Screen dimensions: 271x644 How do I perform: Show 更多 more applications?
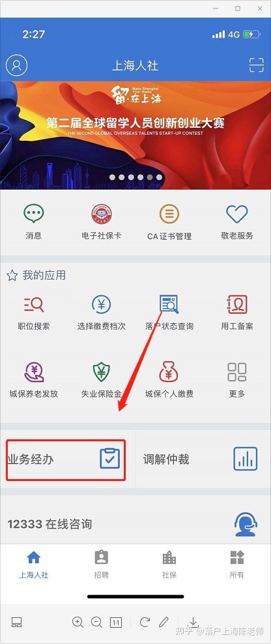pos(237,372)
